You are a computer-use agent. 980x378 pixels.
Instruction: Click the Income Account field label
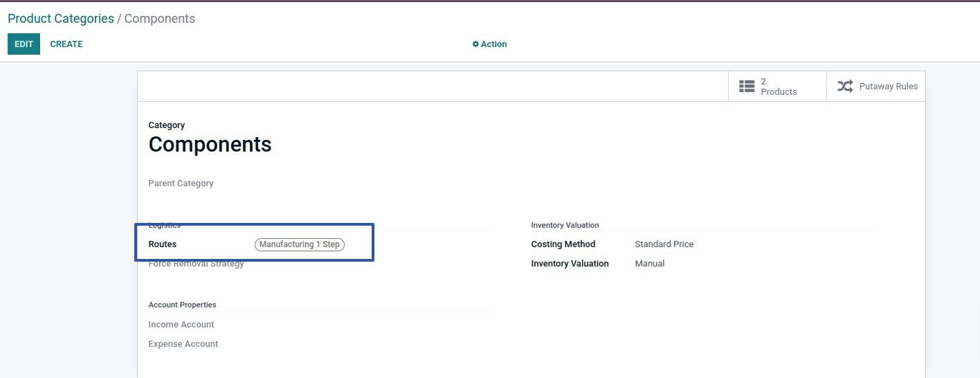tap(181, 325)
